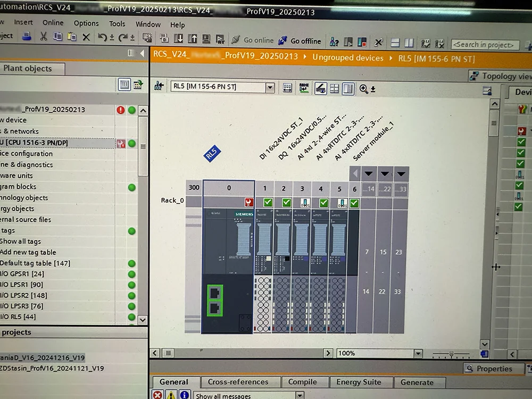
Task: Click the Copy icon in main toolbar
Action: click(x=57, y=36)
